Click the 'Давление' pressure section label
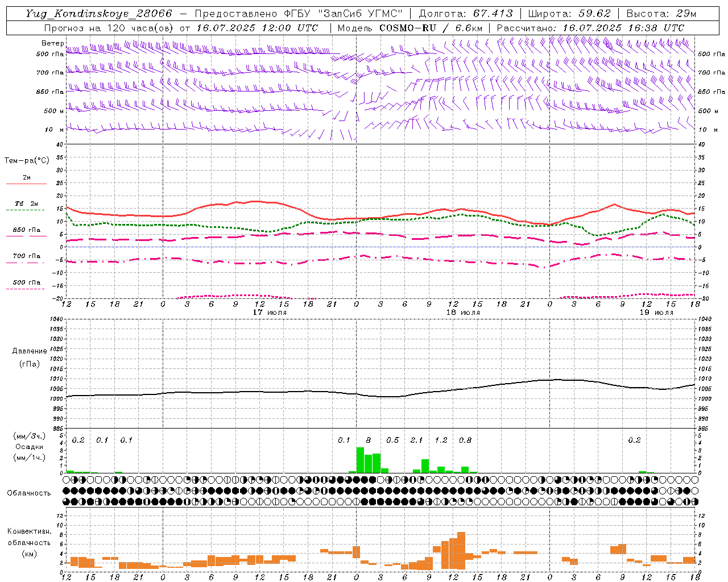Viewport: 728px width, 582px height. click(x=29, y=351)
